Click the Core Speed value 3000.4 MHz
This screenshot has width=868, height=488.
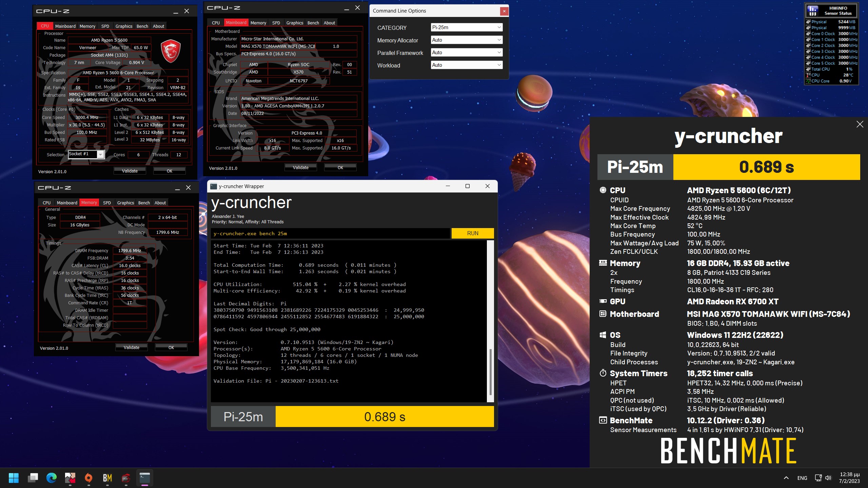point(87,118)
